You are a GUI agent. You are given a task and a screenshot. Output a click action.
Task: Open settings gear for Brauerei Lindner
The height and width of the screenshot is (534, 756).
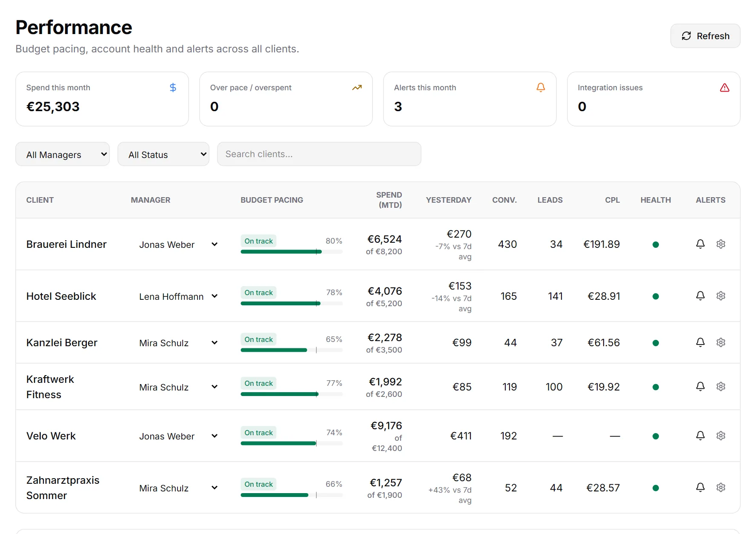point(721,244)
